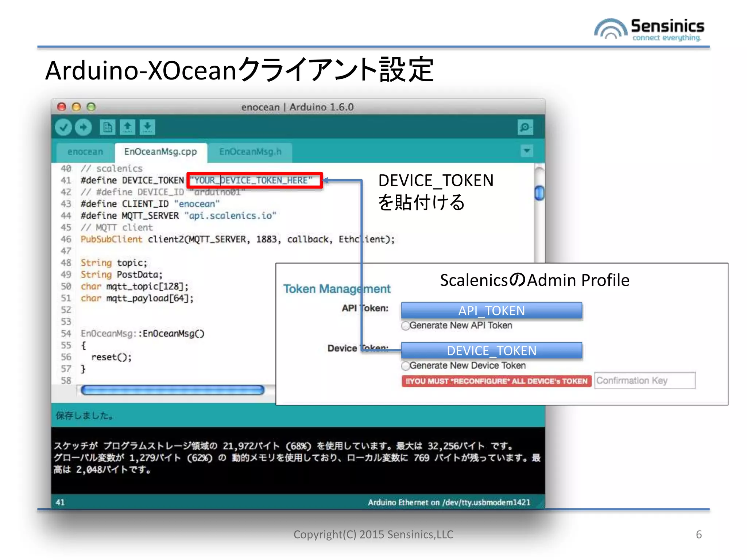Click 'String PostData;' on line 49
This screenshot has height=560, width=747.
pos(121,275)
